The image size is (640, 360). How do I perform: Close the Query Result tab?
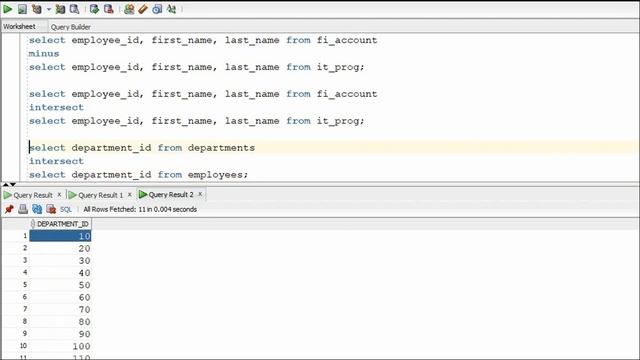[x=59, y=195]
